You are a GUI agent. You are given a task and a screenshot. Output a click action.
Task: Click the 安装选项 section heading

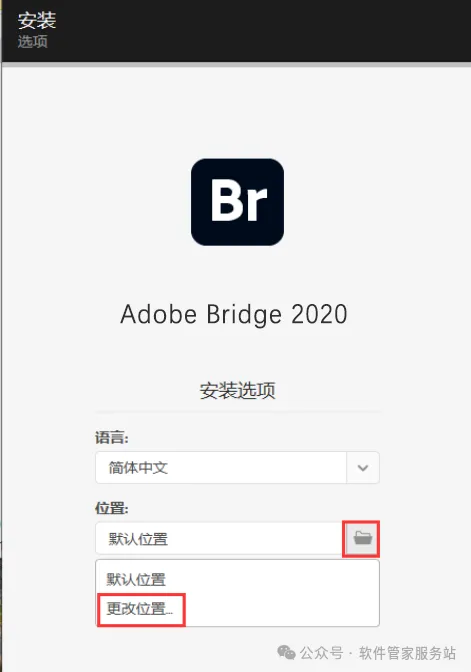pos(237,390)
